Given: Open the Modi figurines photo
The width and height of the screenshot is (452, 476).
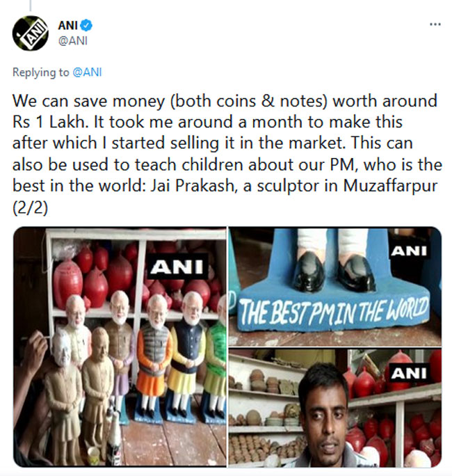Looking at the screenshot, I should pos(120,347).
